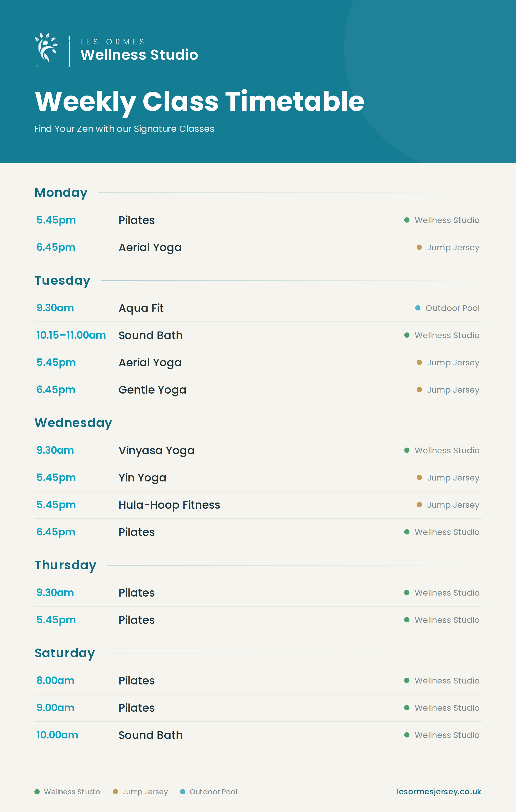Click the Tuesday Aqua Fit class name
516x812 pixels.
pyautogui.click(x=141, y=308)
